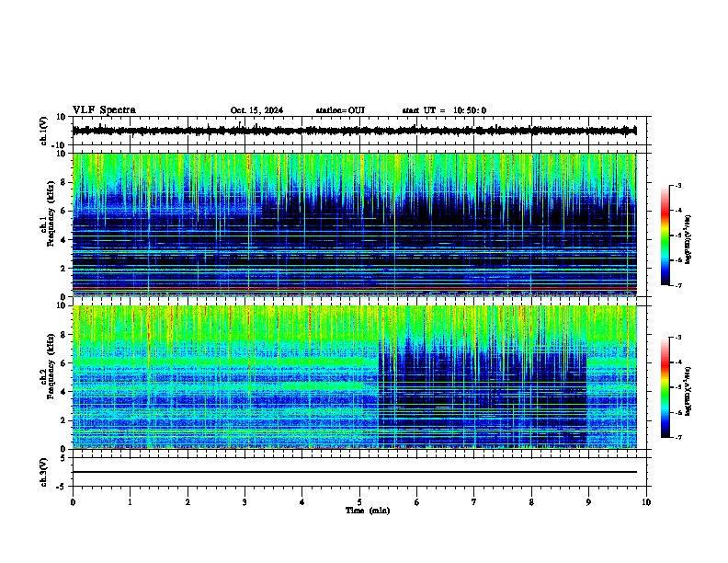Screen dimensions: 728x563
Task: Click the time axis tick label "6"
Action: click(x=416, y=502)
